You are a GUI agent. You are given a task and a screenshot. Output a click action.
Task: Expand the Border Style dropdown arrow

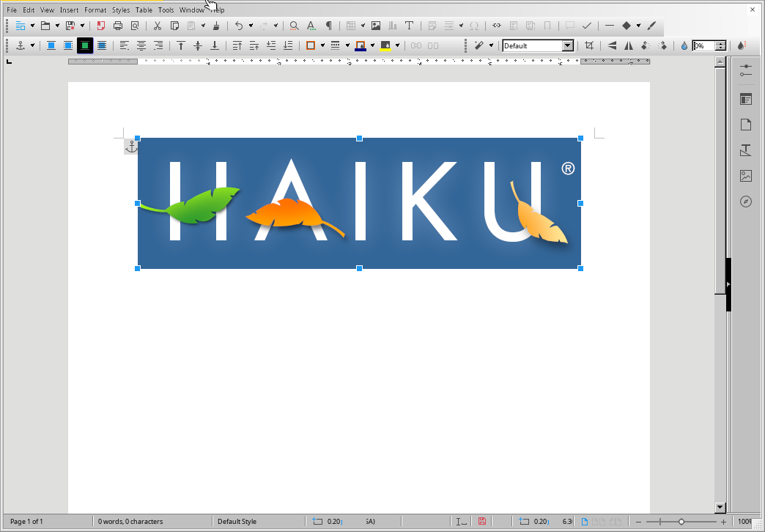coord(347,45)
